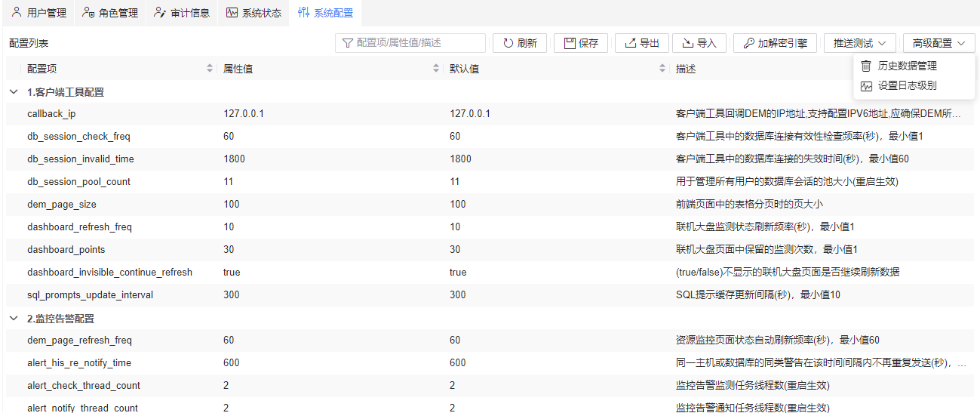Viewport: 980px width, 413px height.
Task: Sort by the 属性值 column arrows
Action: coord(436,69)
